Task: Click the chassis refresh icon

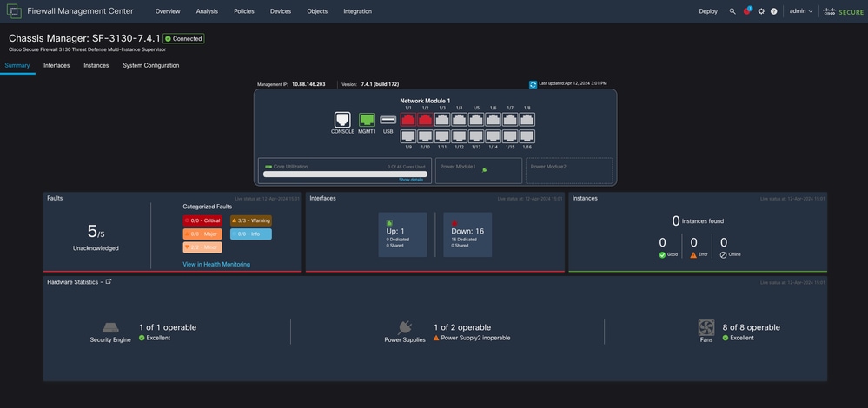Action: pos(533,84)
